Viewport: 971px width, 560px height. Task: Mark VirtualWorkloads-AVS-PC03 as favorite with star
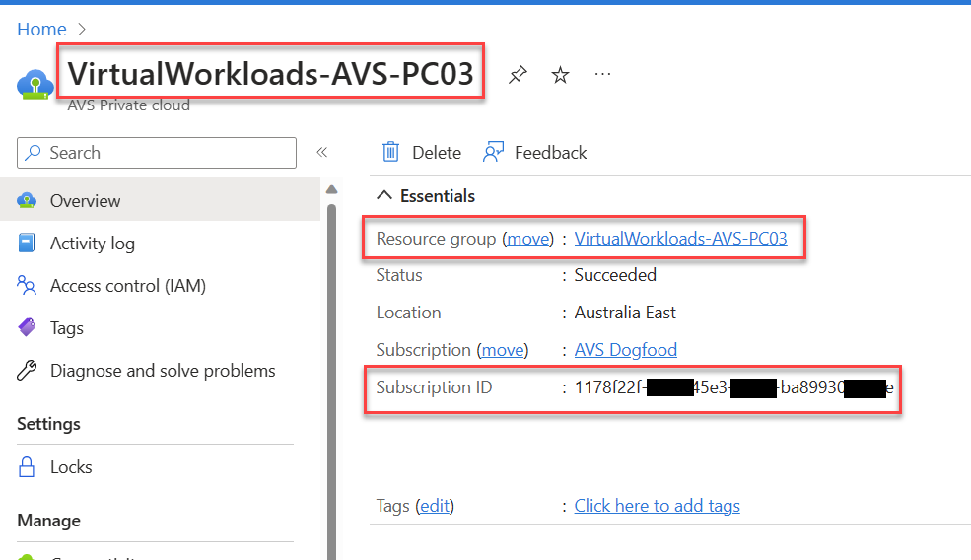coord(561,75)
